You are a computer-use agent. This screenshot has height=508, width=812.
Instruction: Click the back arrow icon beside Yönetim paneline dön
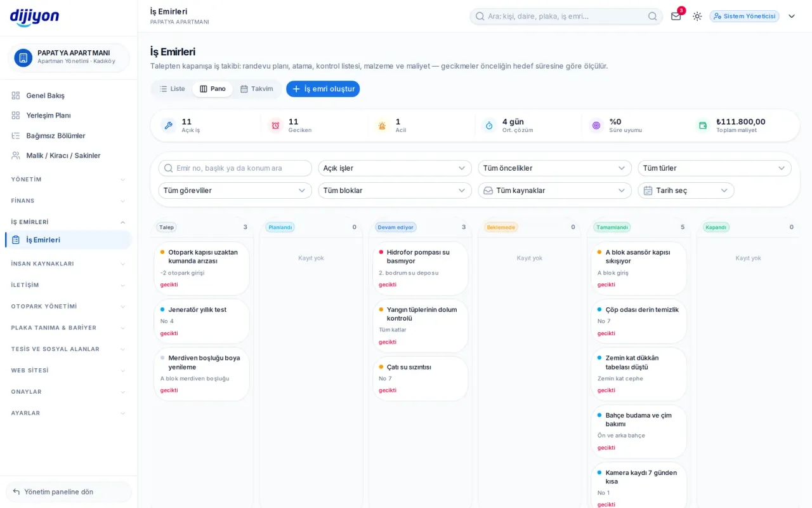16,491
